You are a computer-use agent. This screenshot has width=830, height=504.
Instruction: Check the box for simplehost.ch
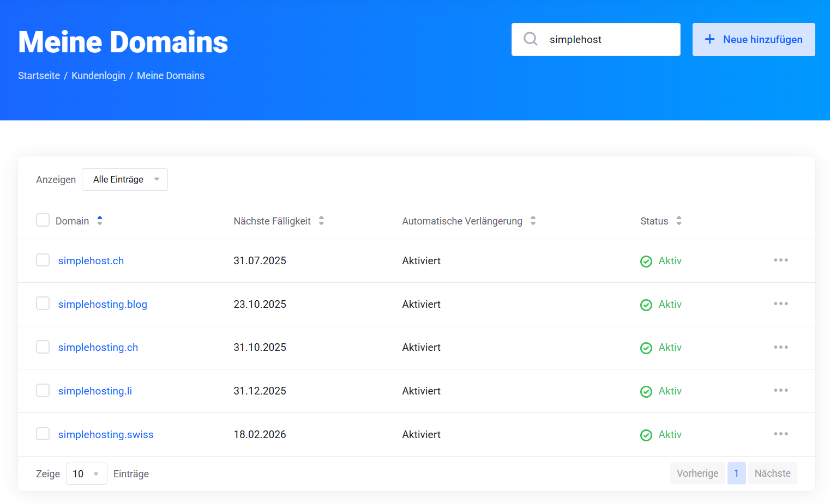coord(43,260)
